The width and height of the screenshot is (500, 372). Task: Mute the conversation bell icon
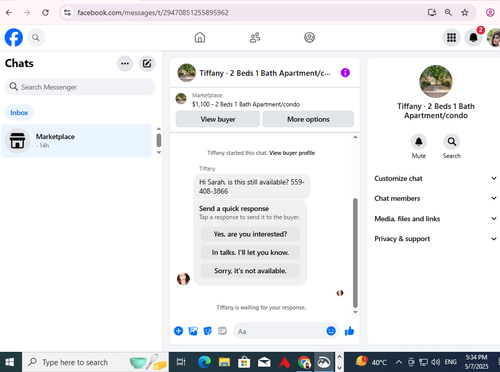(x=419, y=142)
